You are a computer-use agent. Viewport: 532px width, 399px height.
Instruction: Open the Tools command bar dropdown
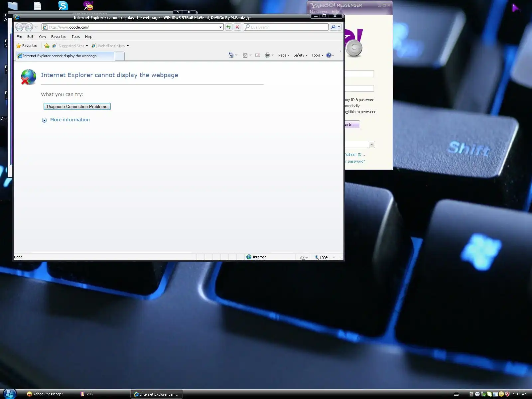click(318, 55)
